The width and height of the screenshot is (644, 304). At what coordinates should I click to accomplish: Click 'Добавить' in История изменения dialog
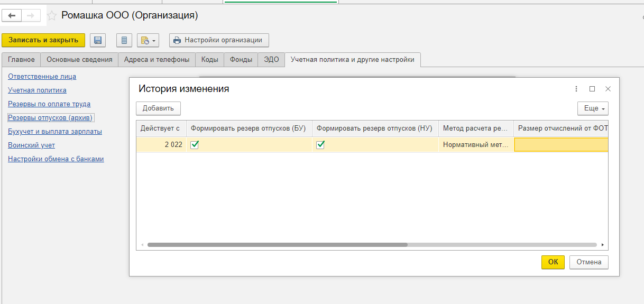click(158, 108)
